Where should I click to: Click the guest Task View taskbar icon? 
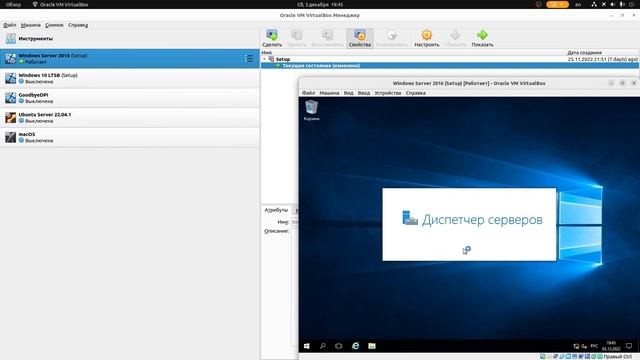point(338,346)
